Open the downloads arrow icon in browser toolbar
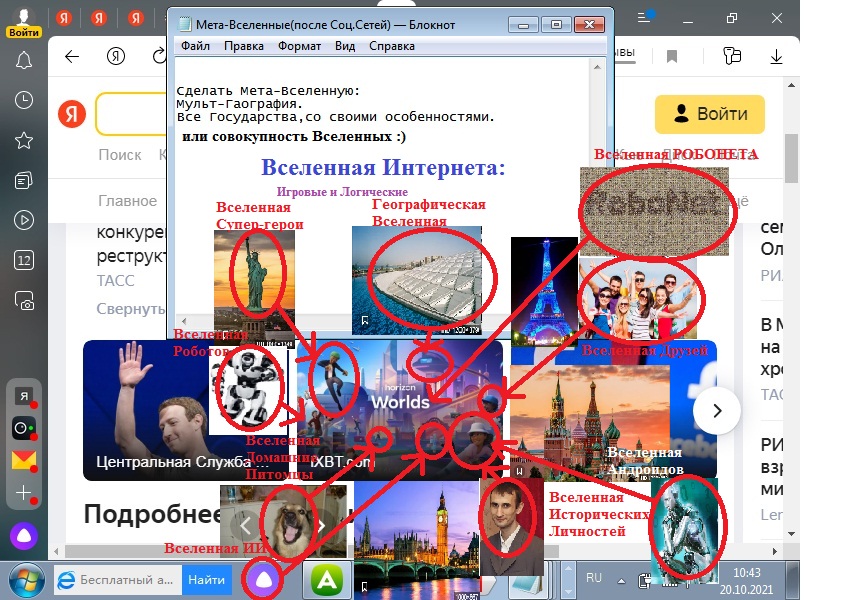 click(x=776, y=57)
